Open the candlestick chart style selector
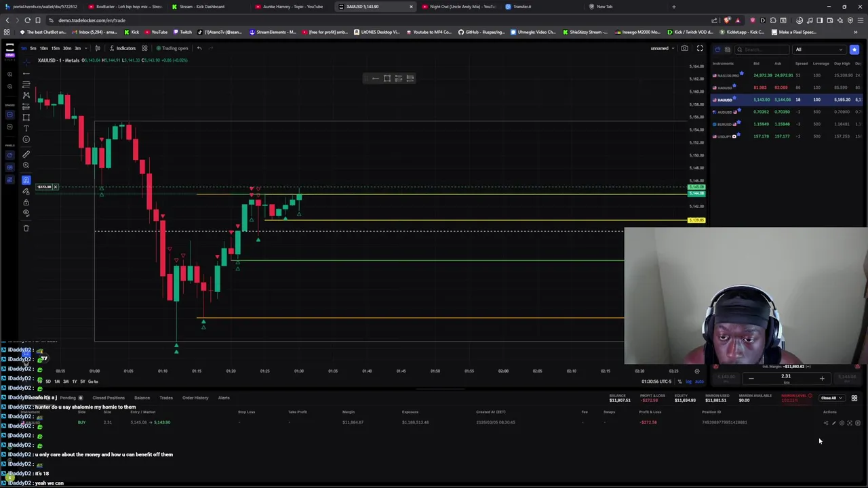The height and width of the screenshot is (488, 868). click(x=98, y=48)
